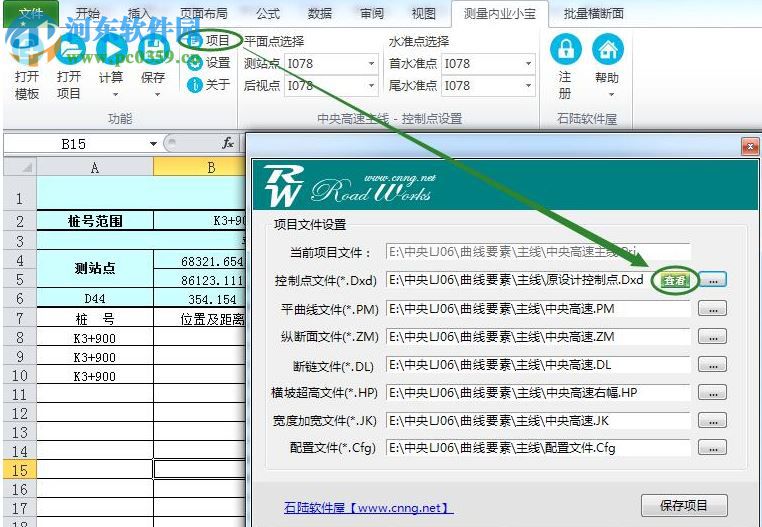The image size is (762, 527).
Task: Open template via 打开模板 icon
Action: pyautogui.click(x=26, y=49)
